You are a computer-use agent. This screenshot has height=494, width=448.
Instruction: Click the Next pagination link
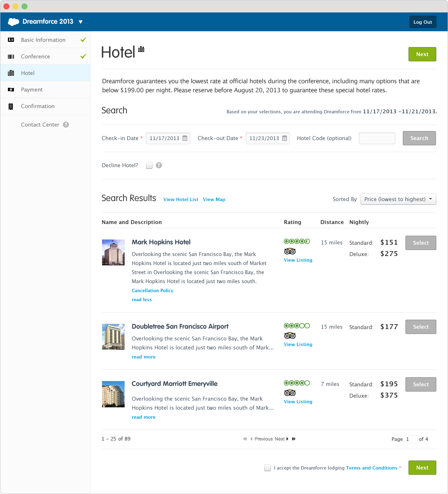pos(280,439)
